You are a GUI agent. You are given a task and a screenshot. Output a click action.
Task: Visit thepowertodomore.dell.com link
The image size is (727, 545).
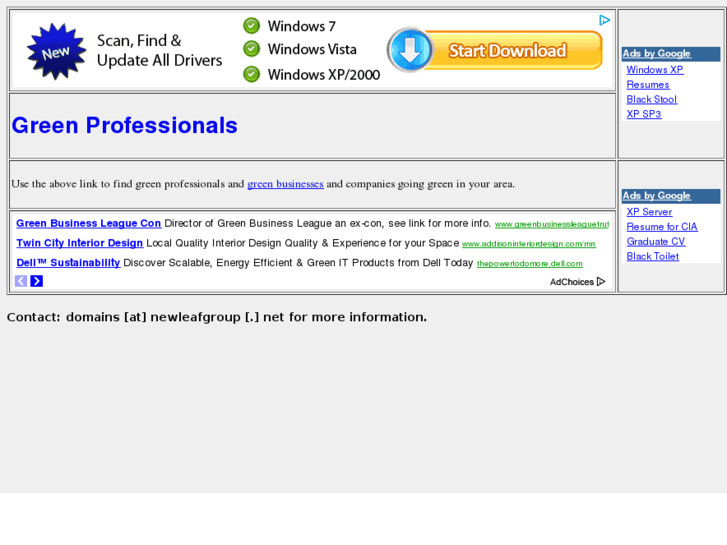pyautogui.click(x=529, y=264)
